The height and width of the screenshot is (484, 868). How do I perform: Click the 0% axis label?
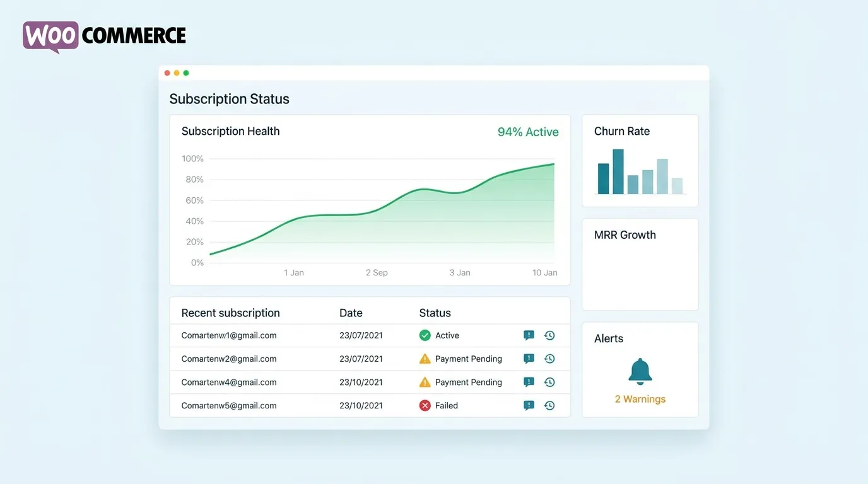click(x=197, y=263)
